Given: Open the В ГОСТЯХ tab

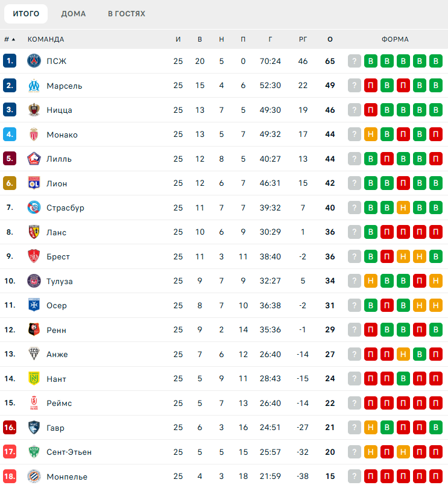Looking at the screenshot, I should pos(127,14).
